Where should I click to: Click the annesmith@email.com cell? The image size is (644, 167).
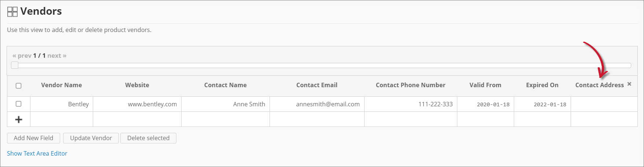[328, 104]
